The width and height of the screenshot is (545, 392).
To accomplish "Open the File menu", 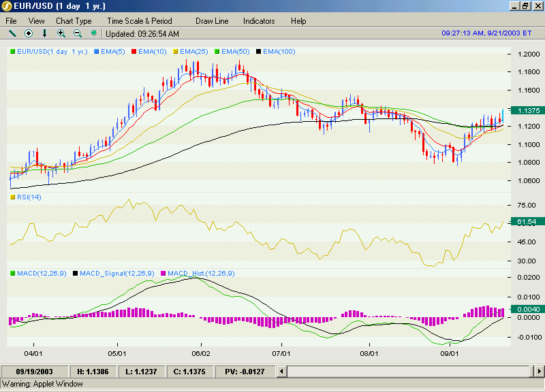I will 11,21.
